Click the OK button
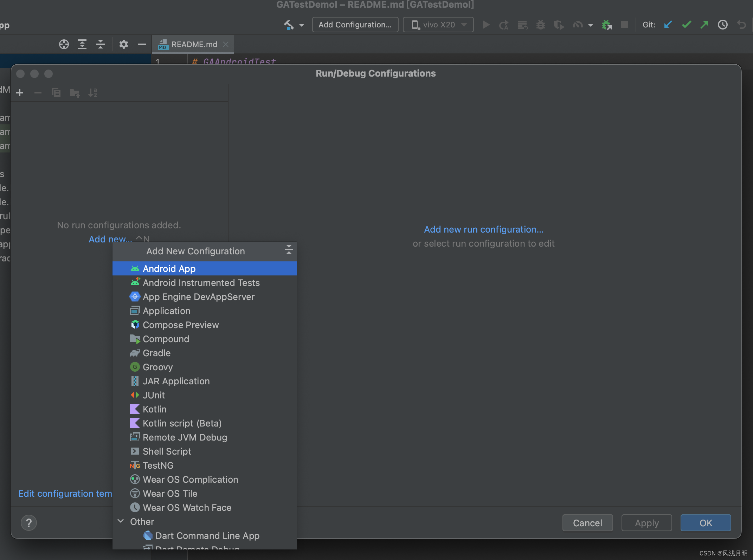The height and width of the screenshot is (560, 753). click(706, 523)
